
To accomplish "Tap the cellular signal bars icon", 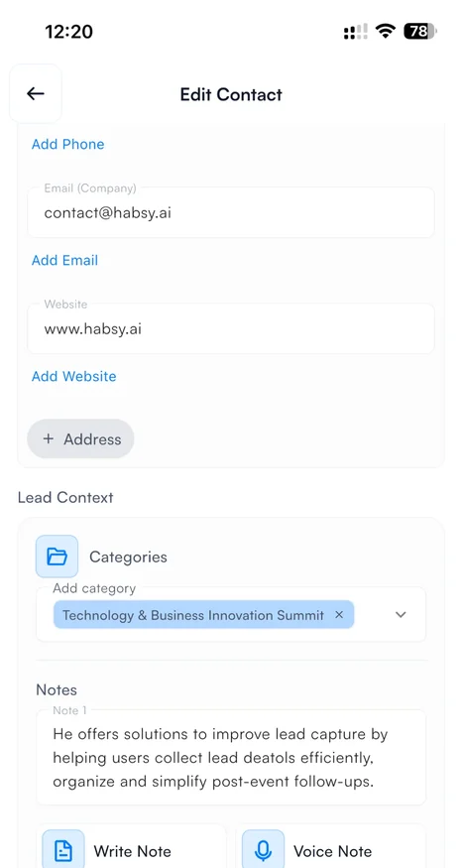I will (356, 32).
